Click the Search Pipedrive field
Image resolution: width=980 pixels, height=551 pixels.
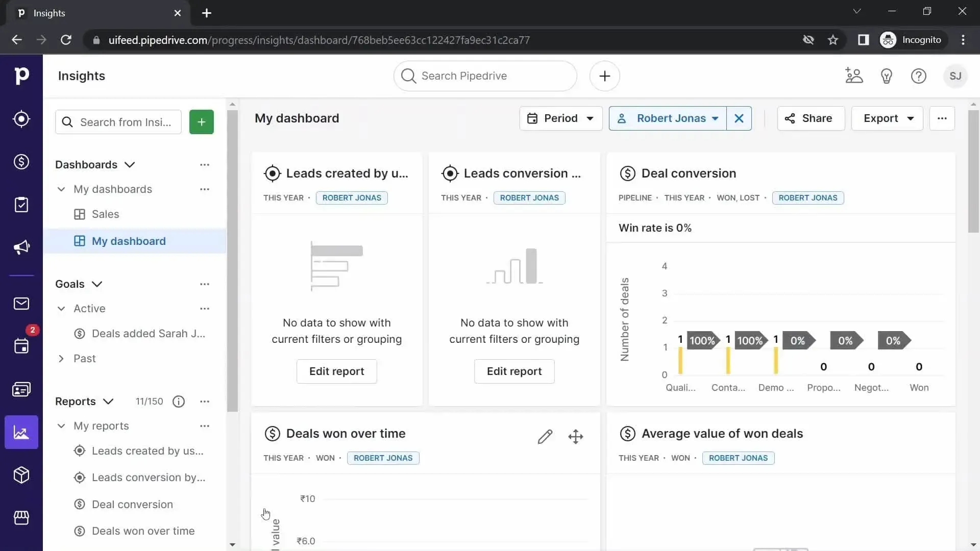(x=485, y=76)
